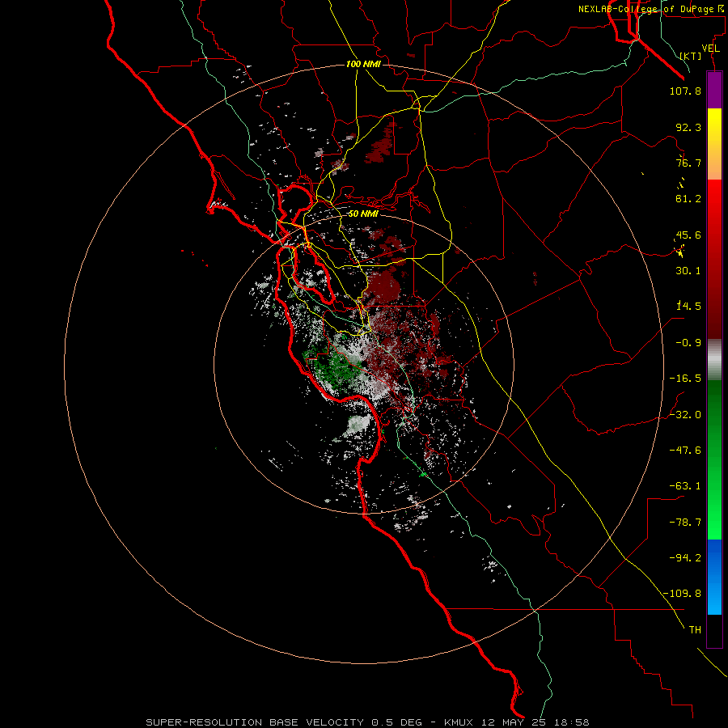The width and height of the screenshot is (728, 728).
Task: Pick the blue color bar segment
Action: [x=714, y=577]
